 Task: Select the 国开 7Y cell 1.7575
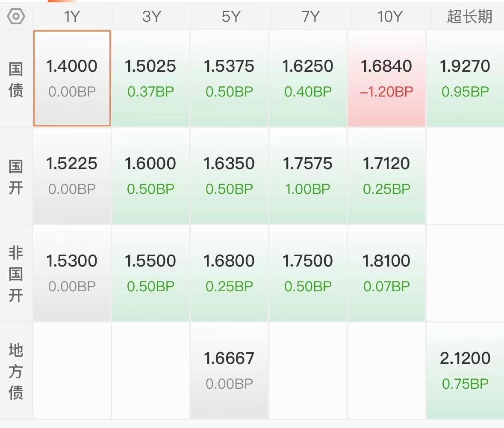coord(308,176)
